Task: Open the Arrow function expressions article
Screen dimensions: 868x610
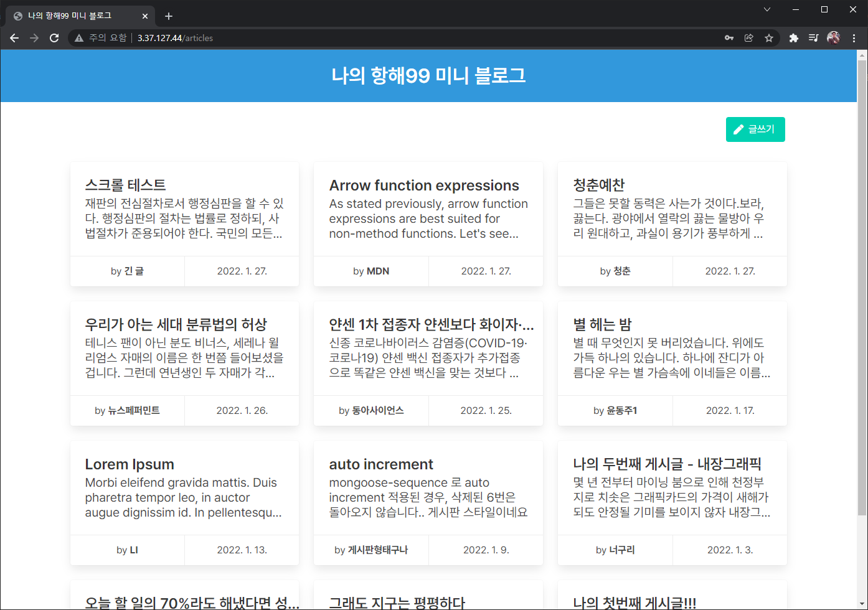Action: click(424, 185)
